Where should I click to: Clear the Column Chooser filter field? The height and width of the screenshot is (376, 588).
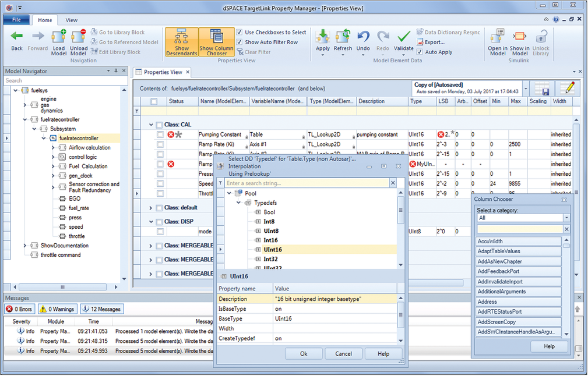[566, 229]
